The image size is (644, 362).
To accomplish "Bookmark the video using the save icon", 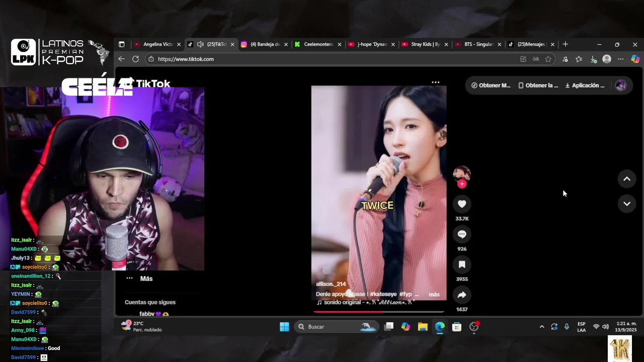I will pos(461,264).
